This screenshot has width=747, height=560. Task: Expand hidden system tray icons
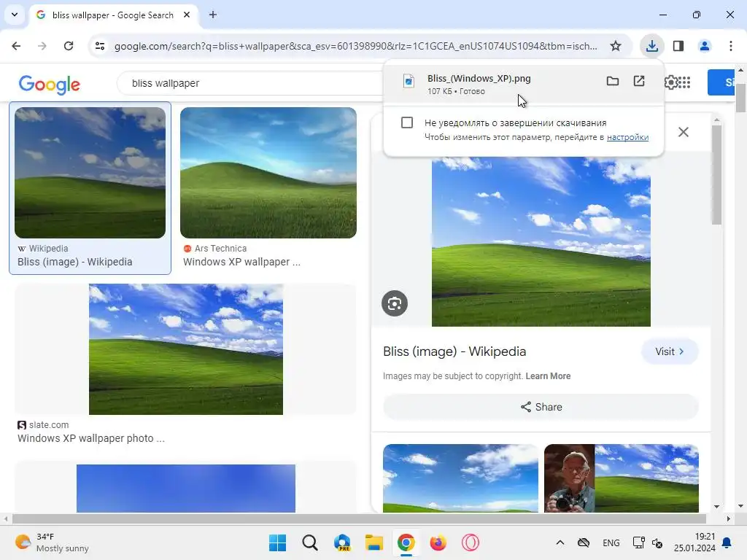tap(560, 542)
